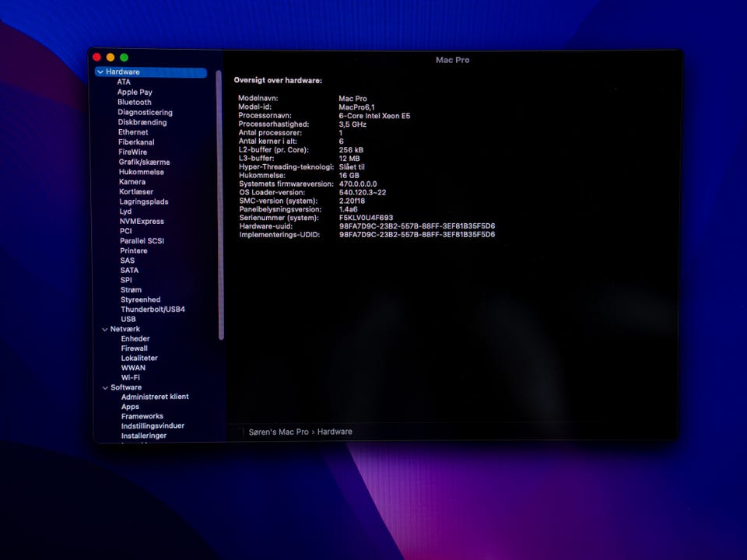Viewport: 747px width, 560px height.
Task: Select Kortlæser in the sidebar
Action: [x=136, y=191]
